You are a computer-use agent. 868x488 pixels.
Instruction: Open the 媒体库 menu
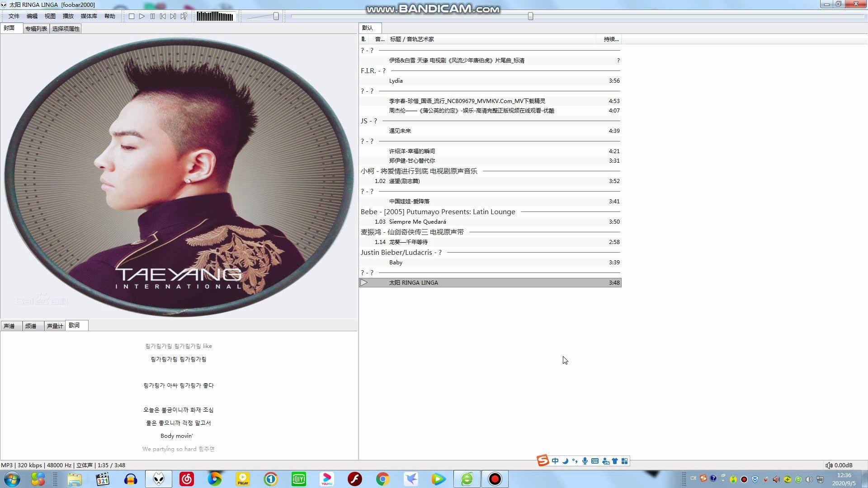click(89, 16)
